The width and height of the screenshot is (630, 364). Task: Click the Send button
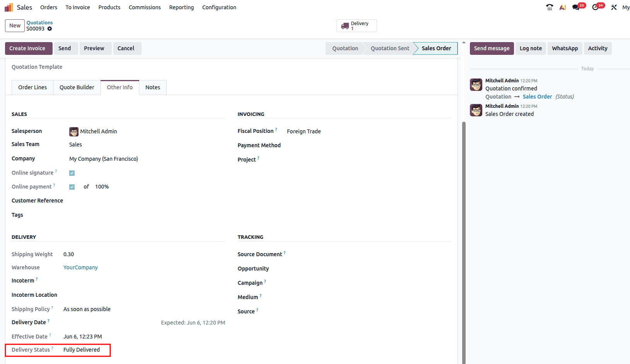point(66,48)
